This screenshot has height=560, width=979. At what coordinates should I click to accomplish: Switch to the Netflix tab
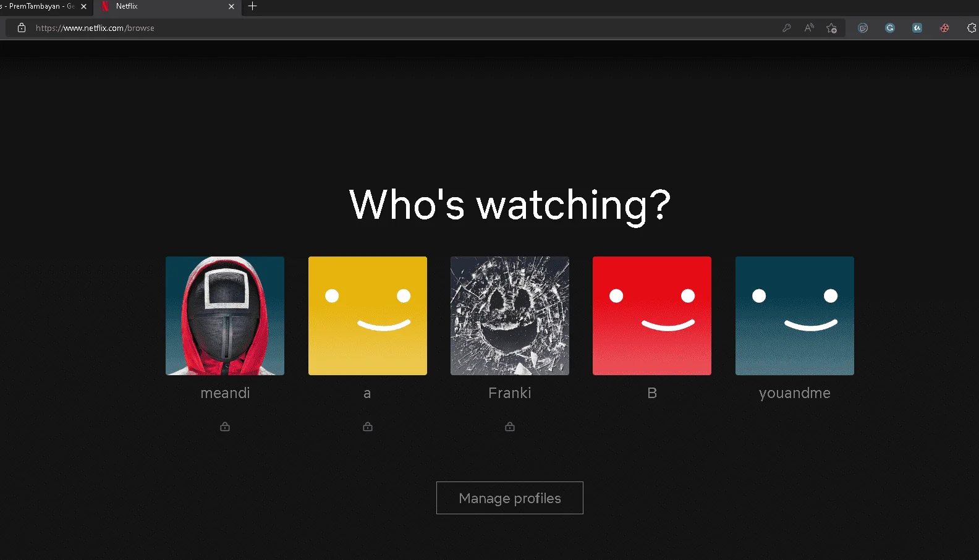(x=167, y=7)
